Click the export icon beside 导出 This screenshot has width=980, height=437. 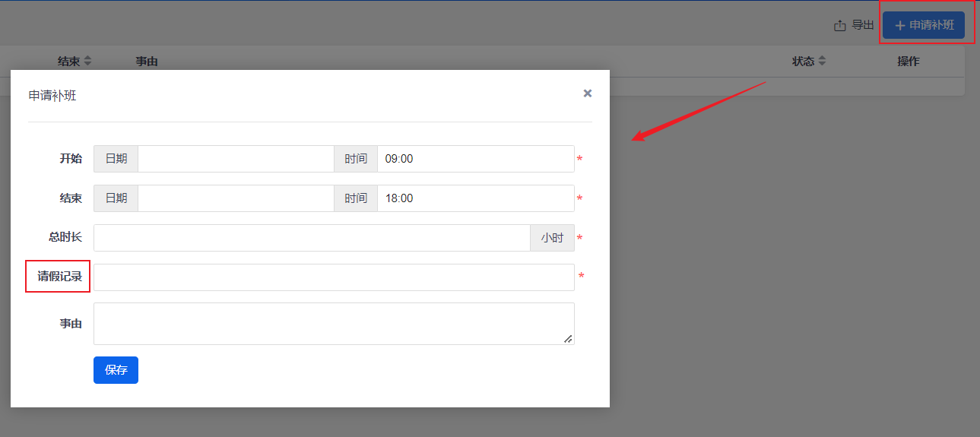tap(840, 26)
